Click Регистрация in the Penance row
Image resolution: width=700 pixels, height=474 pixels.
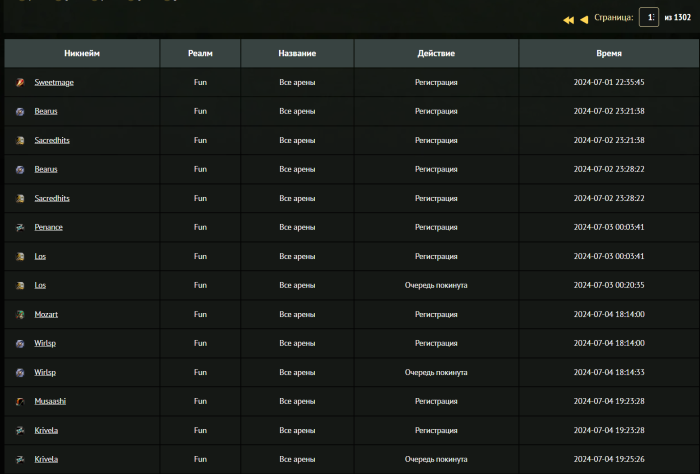point(436,227)
